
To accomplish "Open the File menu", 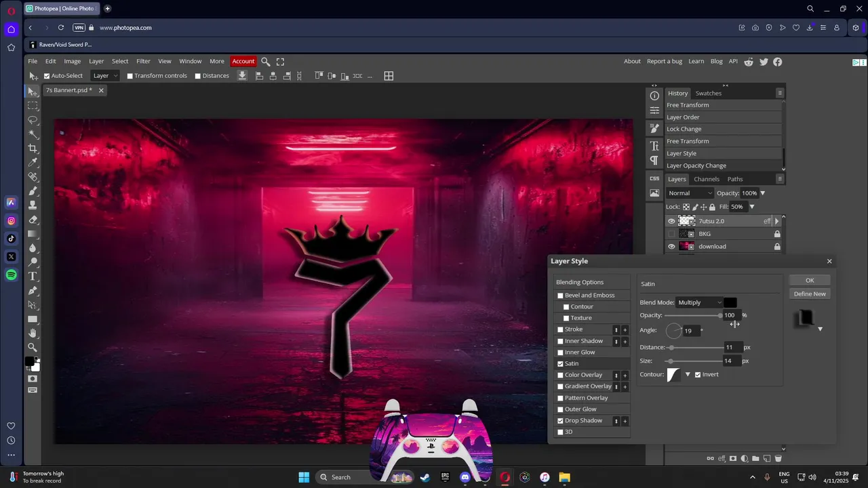I will tap(33, 61).
